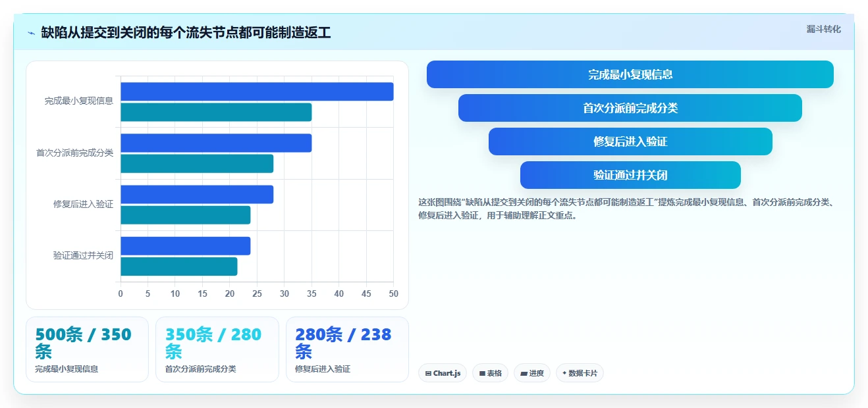868x408 pixels.
Task: Click the description paragraph starting 这张图围绕
Action: click(627, 209)
